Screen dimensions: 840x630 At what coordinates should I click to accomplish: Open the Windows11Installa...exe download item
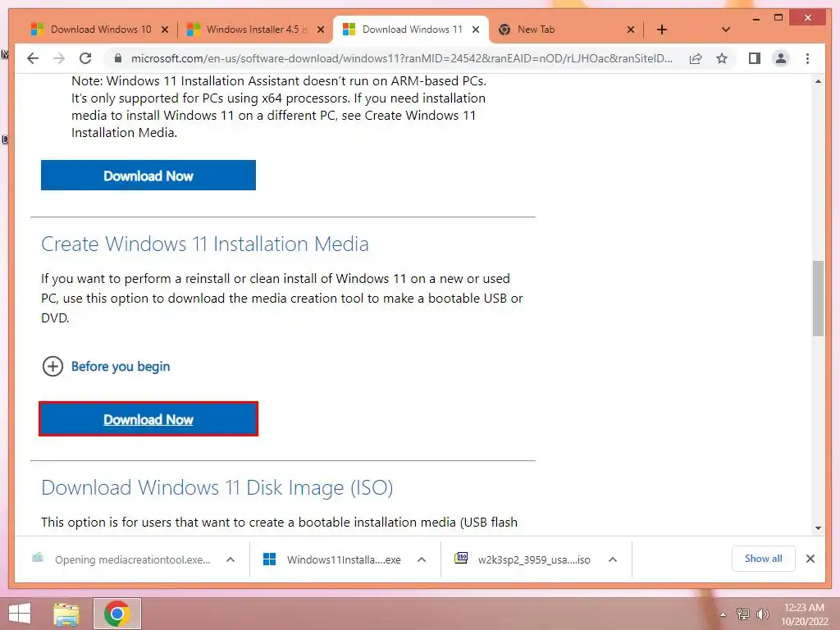332,559
